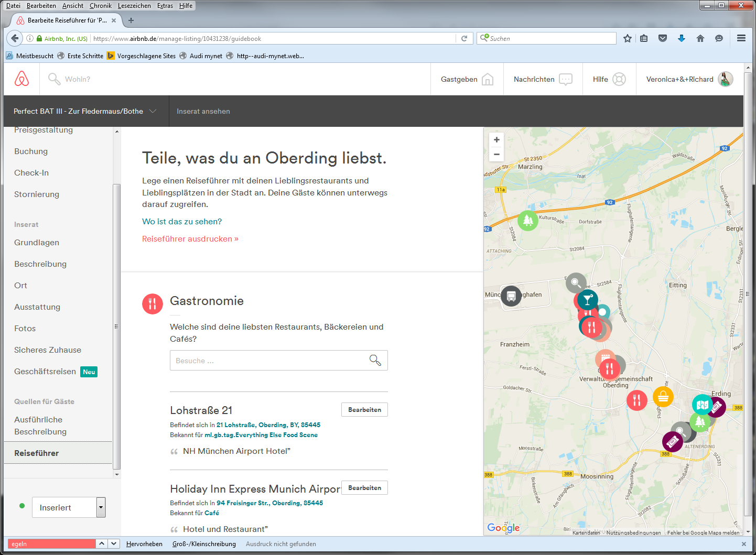
Task: Close the find bar
Action: click(743, 544)
